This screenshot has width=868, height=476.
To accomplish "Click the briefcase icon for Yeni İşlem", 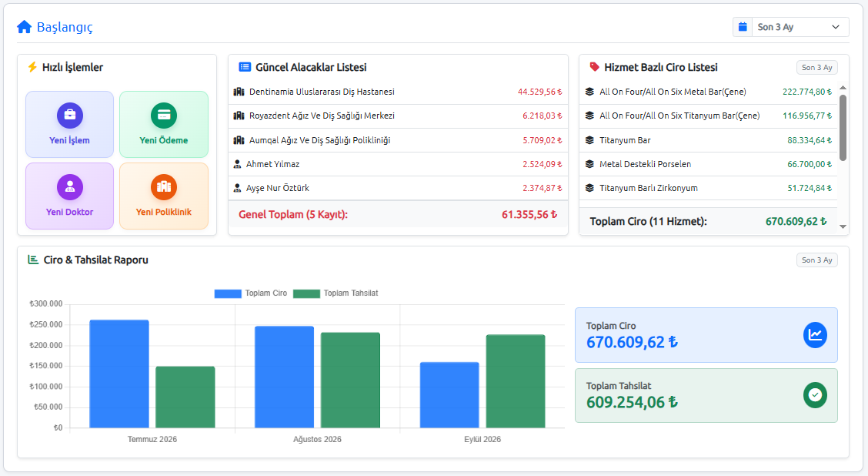I will [x=70, y=116].
